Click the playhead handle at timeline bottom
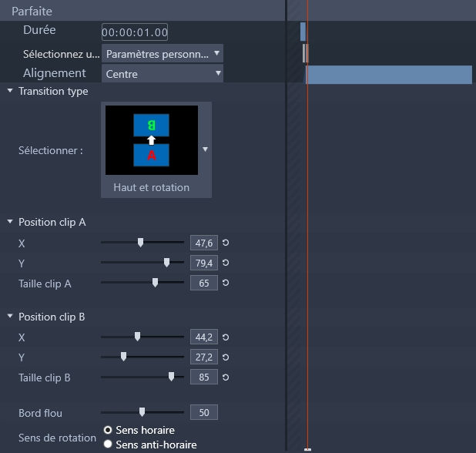Viewport: 476px width, 453px height. [307, 449]
